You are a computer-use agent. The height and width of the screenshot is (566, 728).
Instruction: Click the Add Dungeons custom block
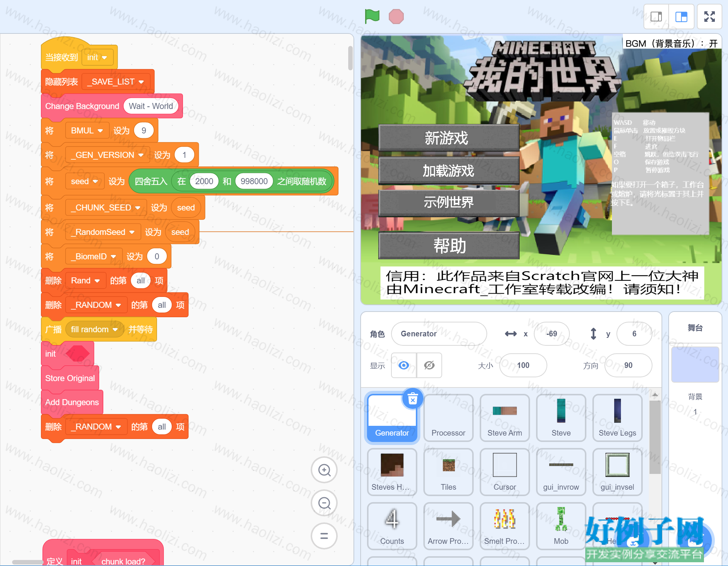(72, 402)
